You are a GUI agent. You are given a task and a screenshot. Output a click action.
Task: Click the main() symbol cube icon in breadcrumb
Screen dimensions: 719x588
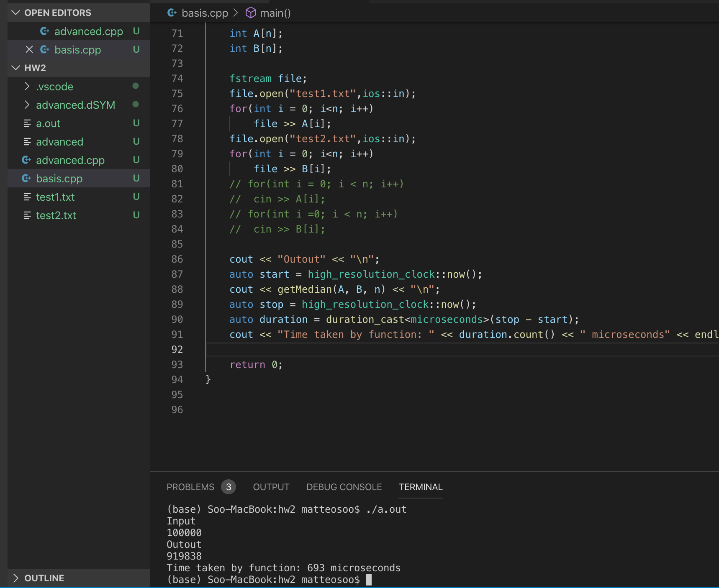click(250, 13)
